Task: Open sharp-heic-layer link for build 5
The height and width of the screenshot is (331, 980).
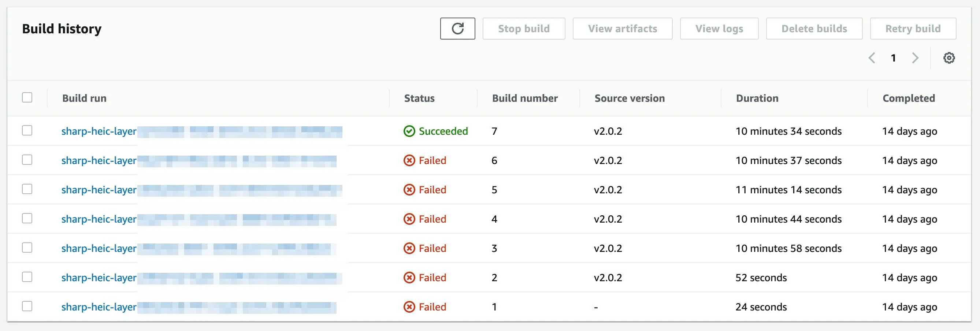Action: [99, 190]
